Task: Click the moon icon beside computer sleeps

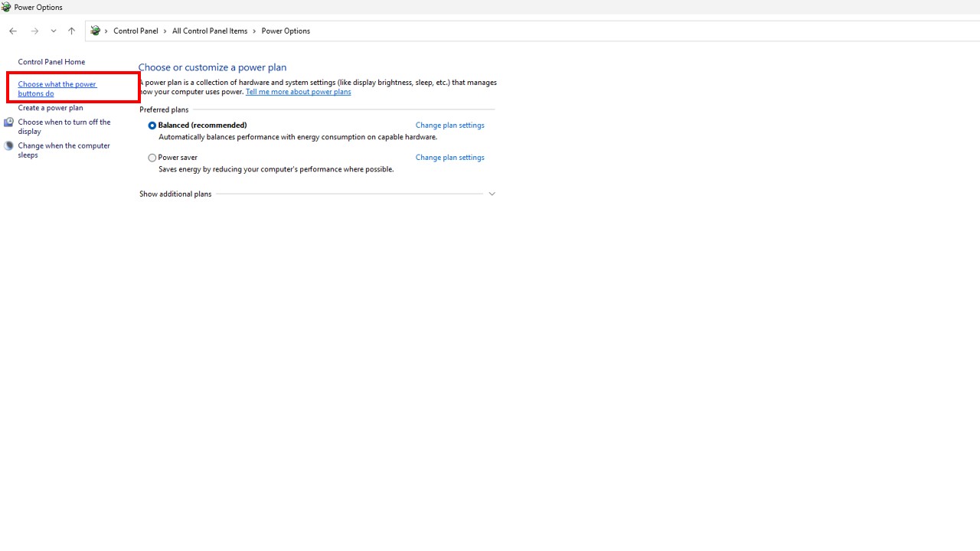Action: (8, 146)
